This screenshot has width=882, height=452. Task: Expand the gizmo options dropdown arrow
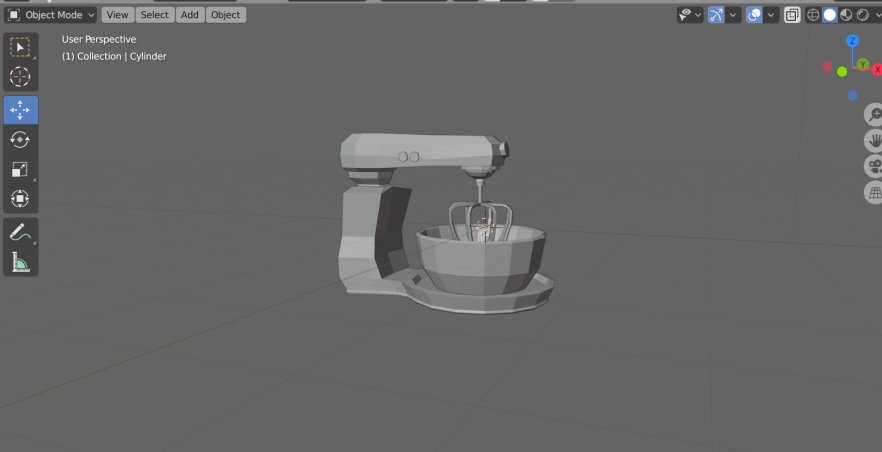pyautogui.click(x=732, y=15)
